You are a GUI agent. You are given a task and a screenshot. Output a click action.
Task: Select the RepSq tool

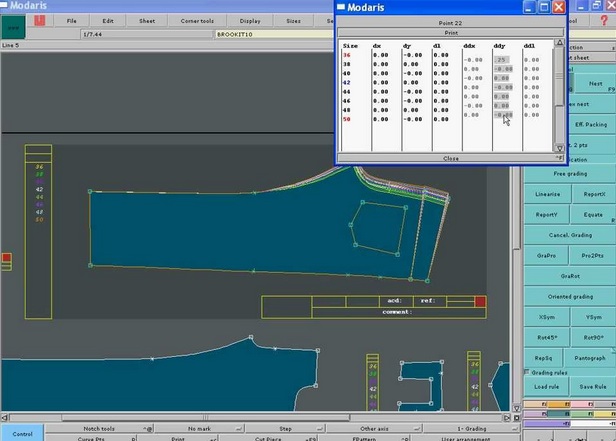[543, 358]
